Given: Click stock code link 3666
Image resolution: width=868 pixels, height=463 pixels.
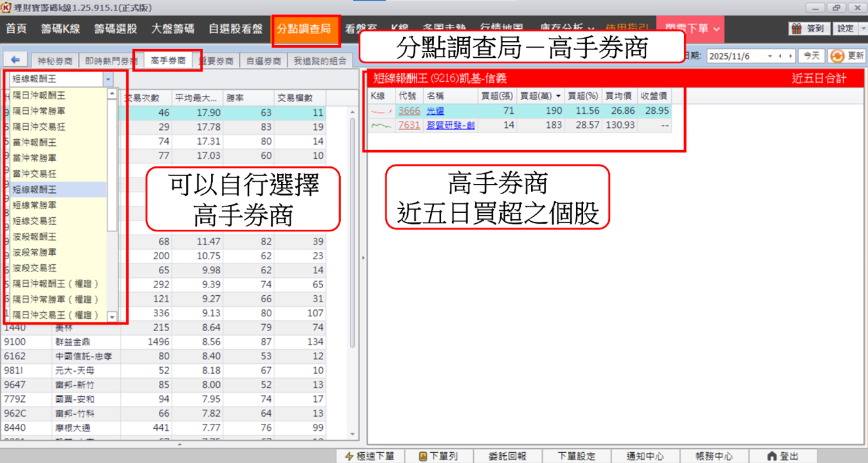Looking at the screenshot, I should tap(410, 111).
